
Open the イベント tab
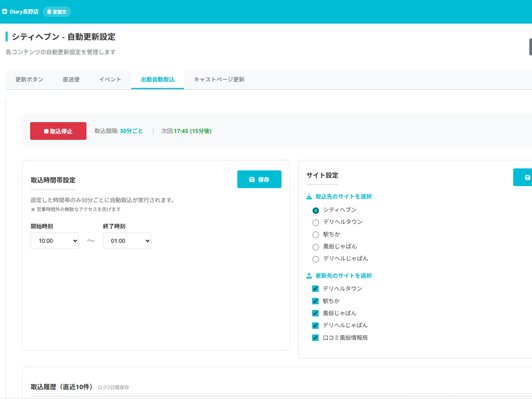tap(110, 79)
